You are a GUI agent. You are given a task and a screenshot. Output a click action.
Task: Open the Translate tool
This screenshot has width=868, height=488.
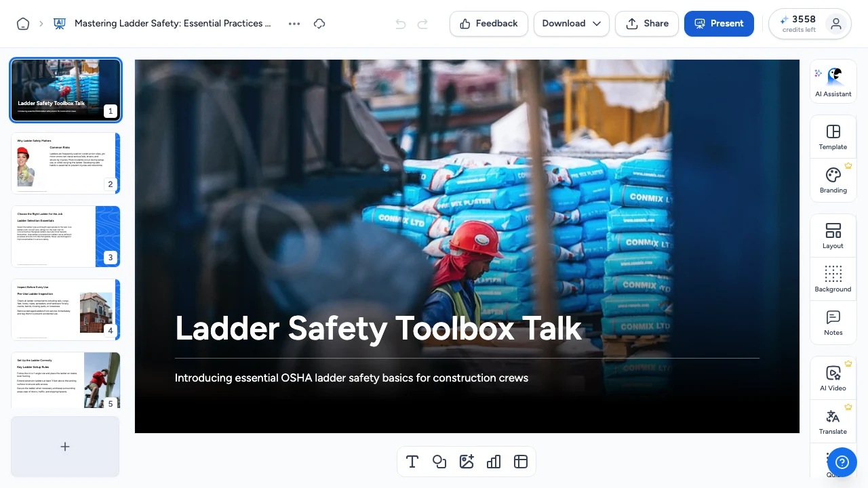[x=833, y=422]
